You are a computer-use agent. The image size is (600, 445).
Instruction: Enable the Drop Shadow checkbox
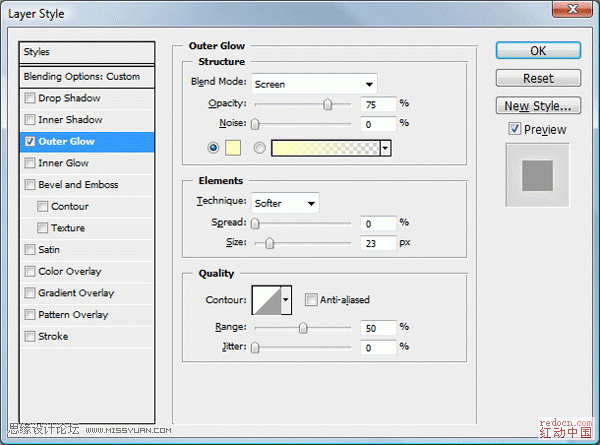[29, 98]
